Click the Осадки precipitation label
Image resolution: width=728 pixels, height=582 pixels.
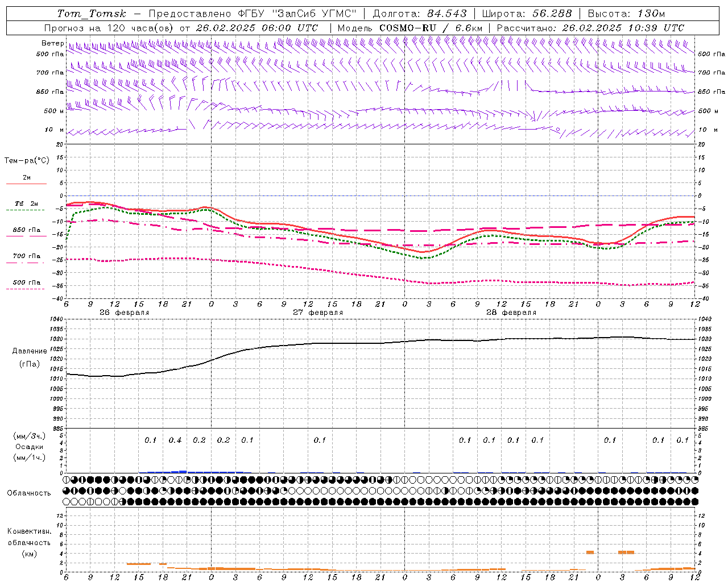click(x=30, y=447)
